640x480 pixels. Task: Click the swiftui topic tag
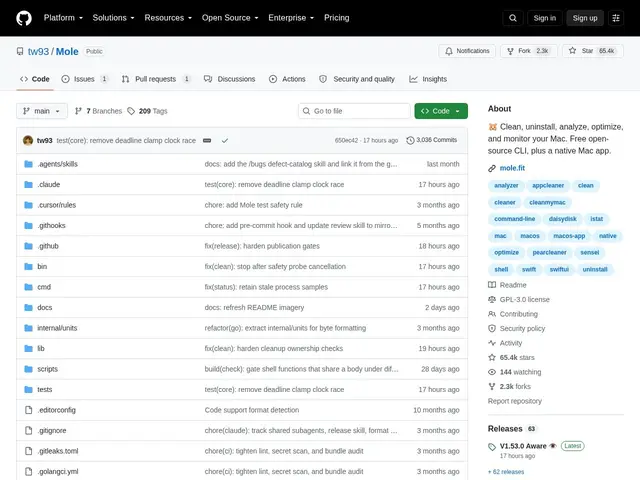559,269
